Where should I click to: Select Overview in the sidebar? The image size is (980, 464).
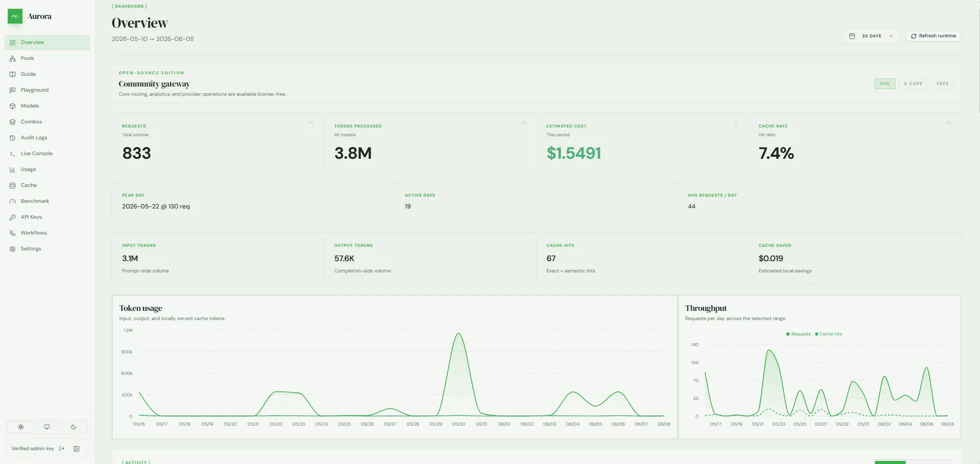point(48,43)
